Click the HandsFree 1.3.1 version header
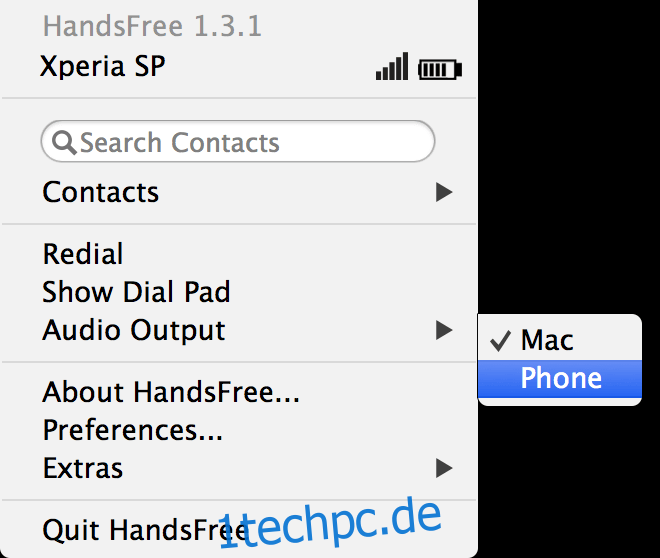 152,26
